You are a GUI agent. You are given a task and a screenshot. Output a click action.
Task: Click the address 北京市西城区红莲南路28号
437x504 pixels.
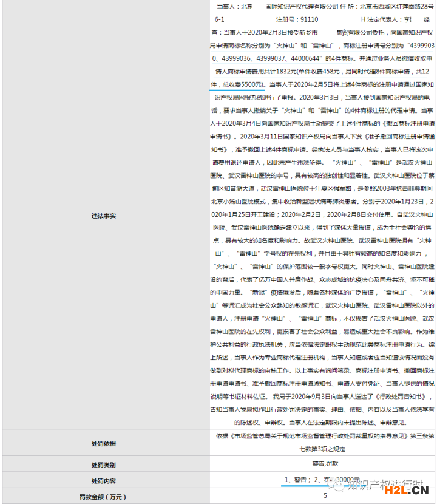tap(396, 7)
